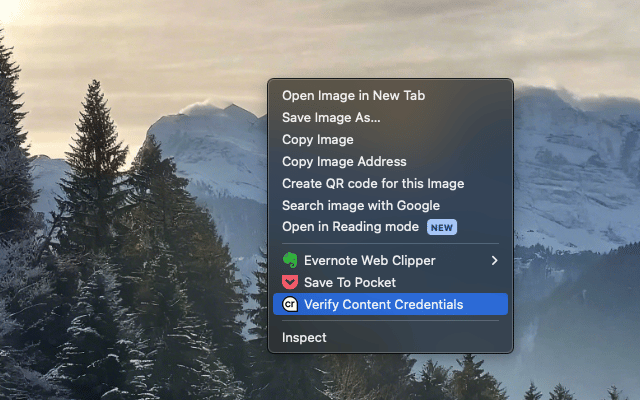Click the NEW badge beside Reading mode

tap(442, 227)
